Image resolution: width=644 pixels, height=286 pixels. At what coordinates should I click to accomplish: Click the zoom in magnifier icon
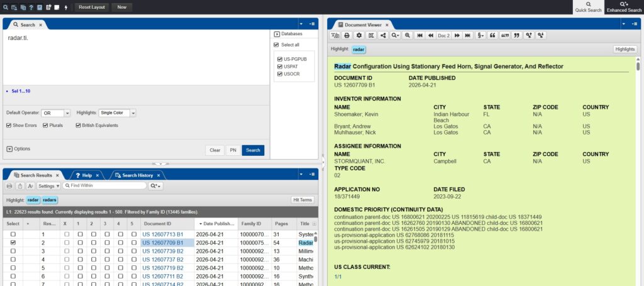point(408,36)
